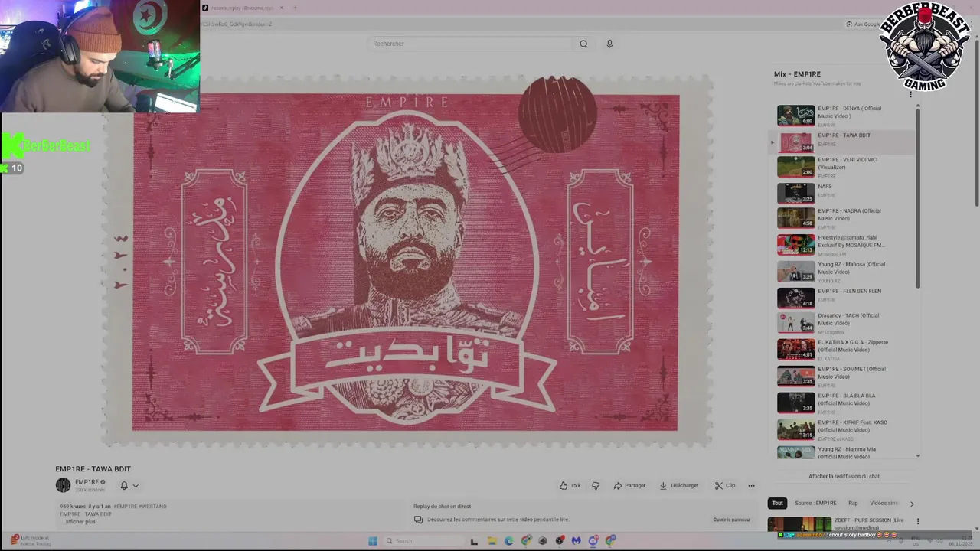Click the notification bell for EMP1RE channel
Viewport: 980px width, 551px height.
pos(124,485)
